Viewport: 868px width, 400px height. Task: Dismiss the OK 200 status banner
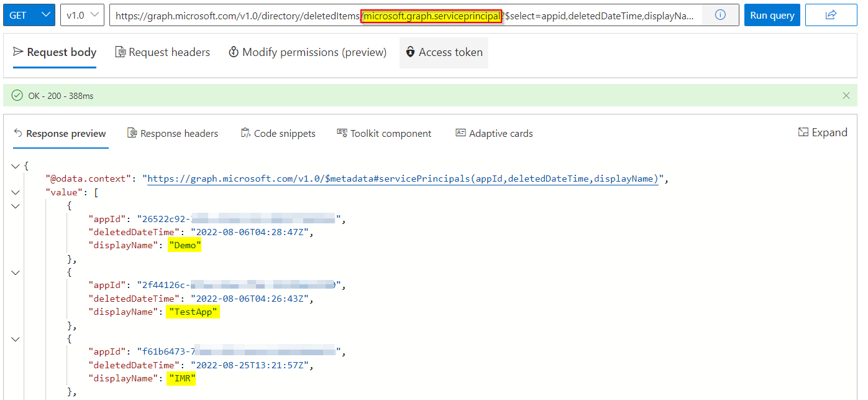click(x=846, y=96)
